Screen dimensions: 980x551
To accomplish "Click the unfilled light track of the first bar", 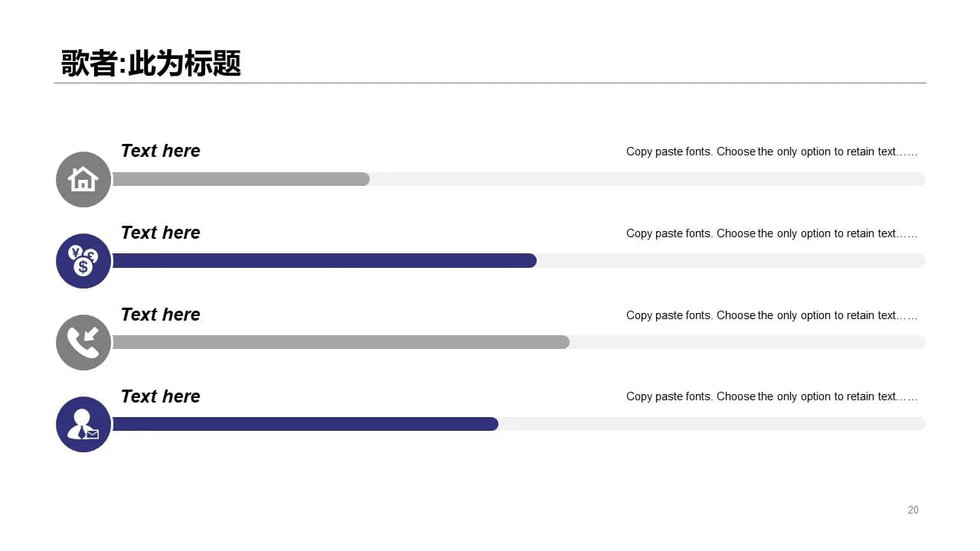I will coord(648,179).
